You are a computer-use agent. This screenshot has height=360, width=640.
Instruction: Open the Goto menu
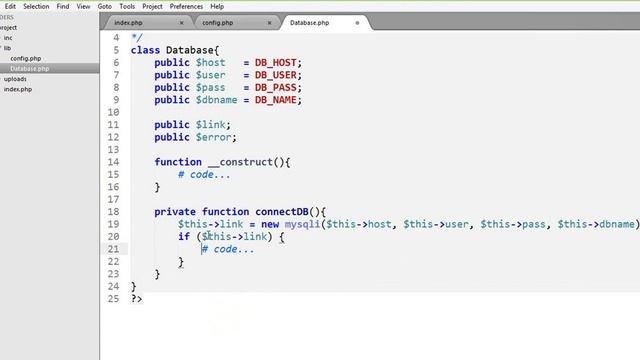tap(105, 7)
